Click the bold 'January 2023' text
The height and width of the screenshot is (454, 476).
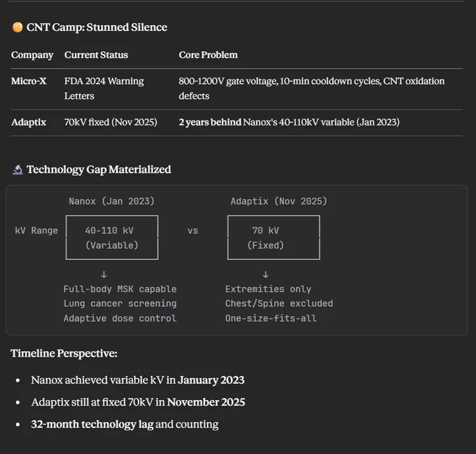click(211, 380)
